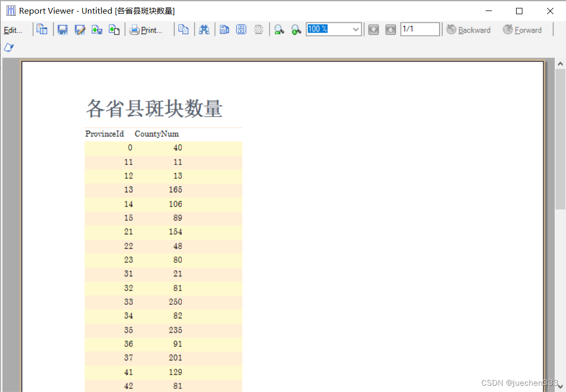Copy the report page to clipboard

coord(183,29)
